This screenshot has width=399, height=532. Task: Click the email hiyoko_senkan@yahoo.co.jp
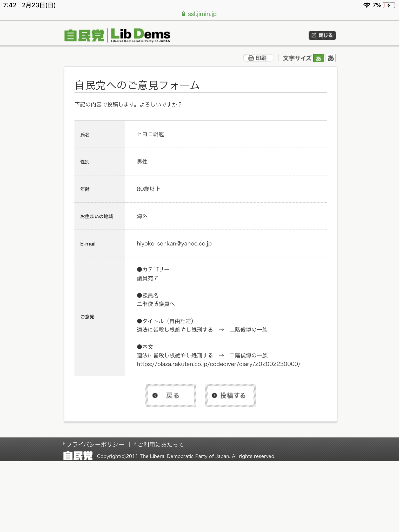[x=174, y=243]
